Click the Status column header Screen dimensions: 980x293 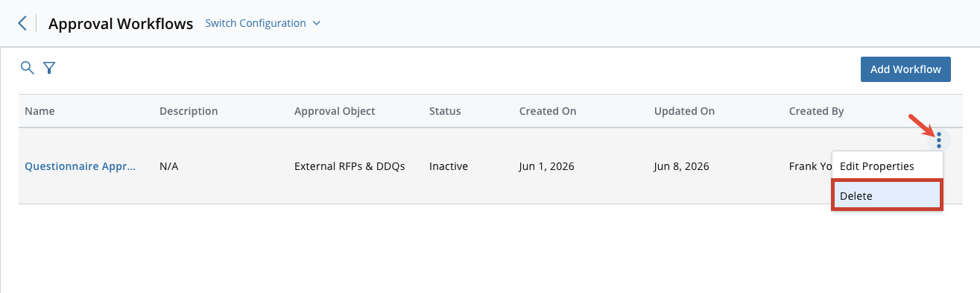point(445,111)
